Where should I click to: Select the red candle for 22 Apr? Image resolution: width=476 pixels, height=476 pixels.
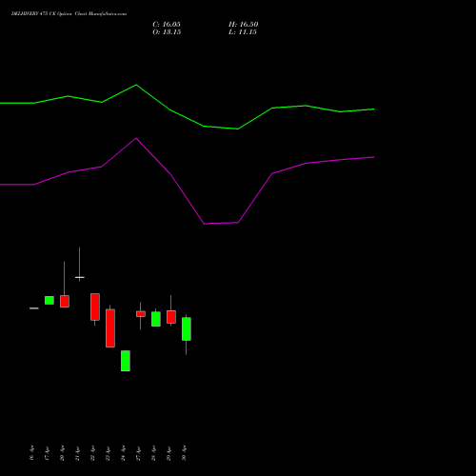pyautogui.click(x=95, y=307)
